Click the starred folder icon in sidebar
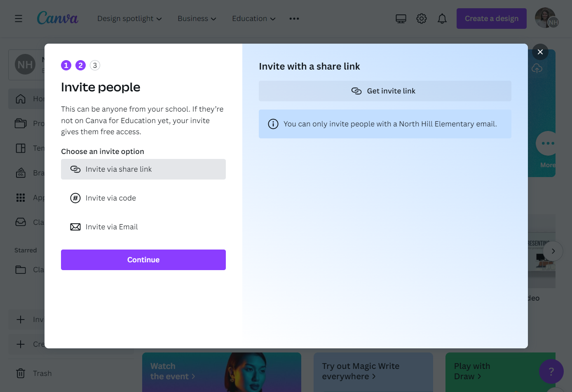 [21, 270]
